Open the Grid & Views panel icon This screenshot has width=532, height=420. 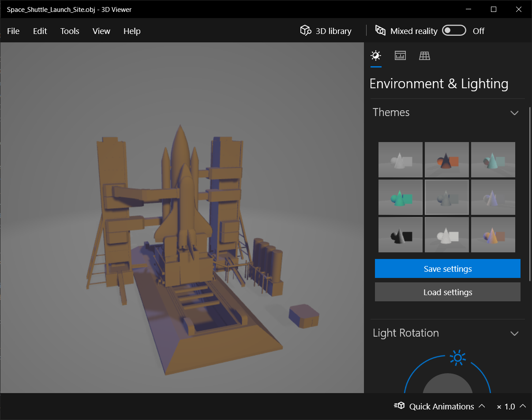[x=424, y=56]
